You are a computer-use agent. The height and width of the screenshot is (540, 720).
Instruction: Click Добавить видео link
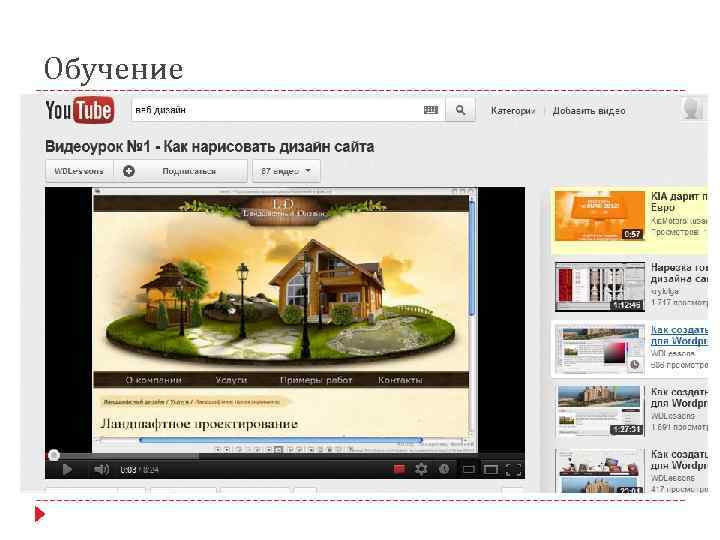pos(589,111)
